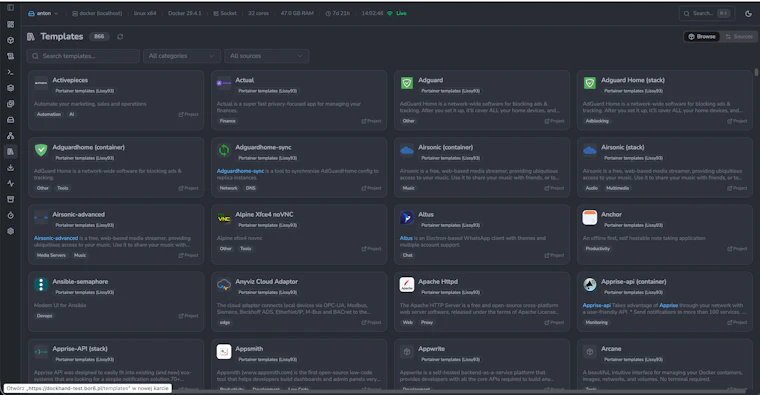This screenshot has width=760, height=395.
Task: Click the docker (localhost) header entry
Action: [x=97, y=14]
